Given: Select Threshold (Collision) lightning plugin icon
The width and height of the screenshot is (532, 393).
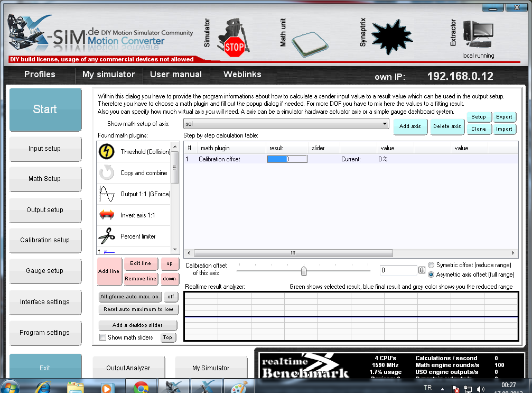Looking at the screenshot, I should [x=107, y=151].
